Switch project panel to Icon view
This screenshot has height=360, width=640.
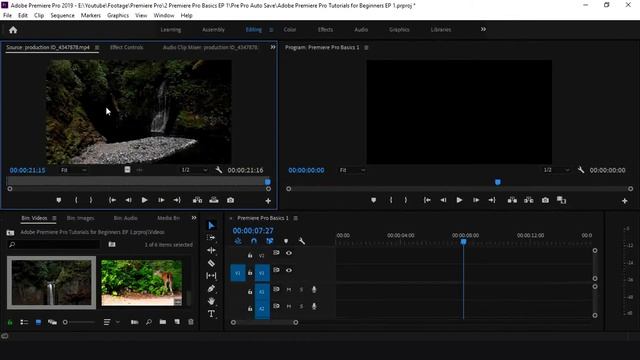(38, 322)
